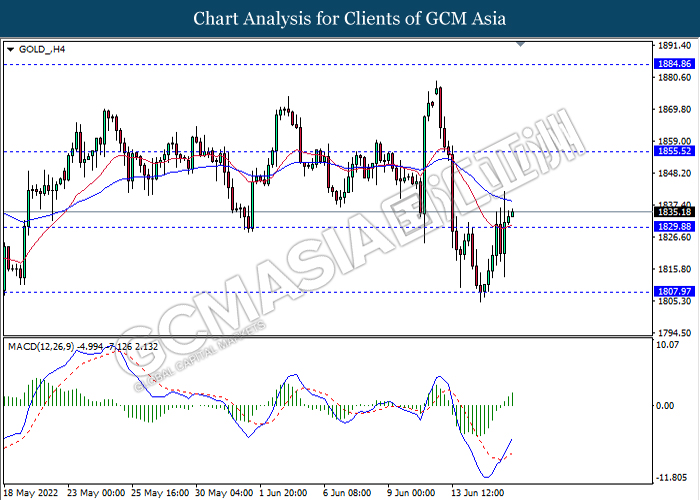700x500 pixels.
Task: Click the 25 May 16:00 time label
Action: point(160,493)
